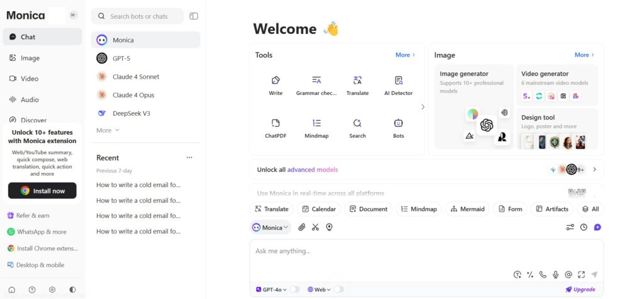Screen dimensions: 644x299
Task: Open the settings gear icon in bottom bar
Action: click(x=52, y=290)
